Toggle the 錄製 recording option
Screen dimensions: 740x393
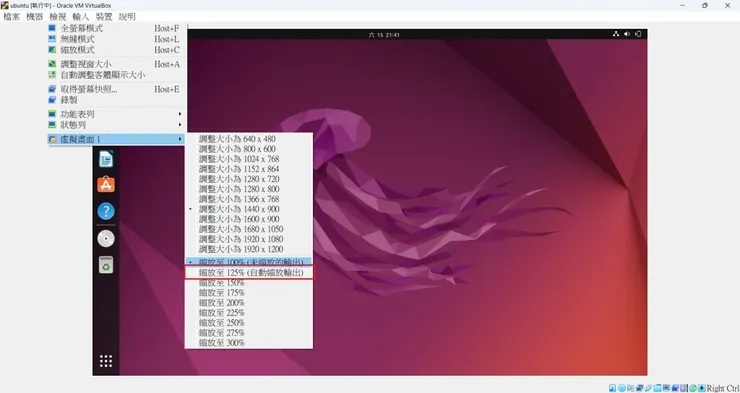click(x=117, y=100)
